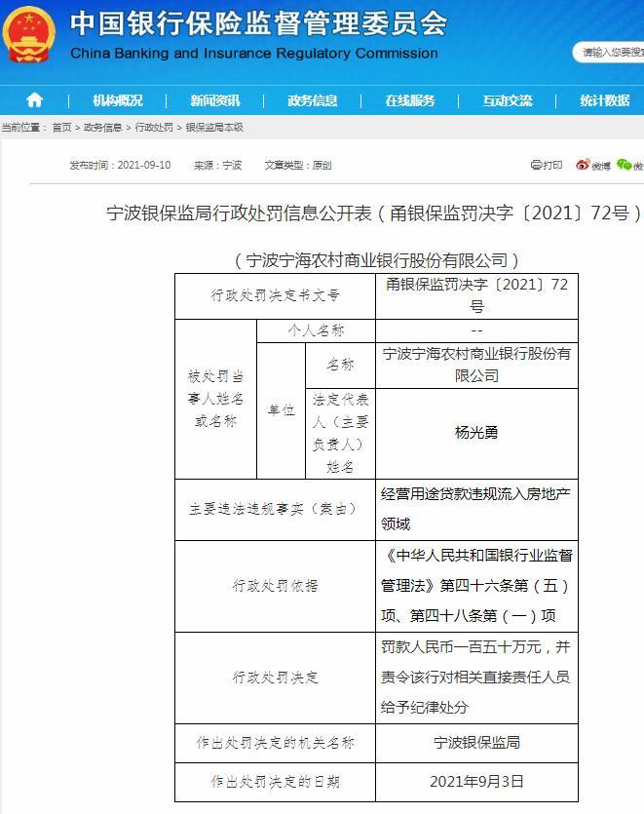Click the 经营用途贷款违规流入房地产领域 cell

tap(476, 509)
